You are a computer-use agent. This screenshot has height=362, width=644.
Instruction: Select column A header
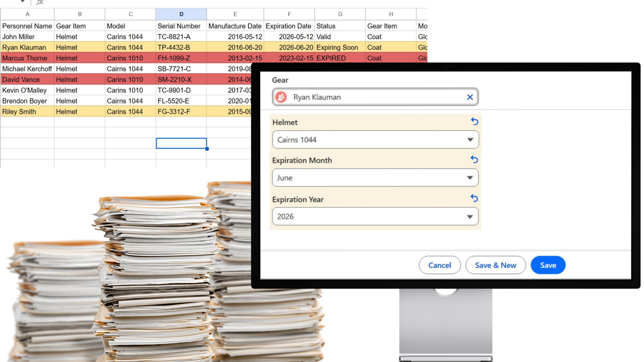27,14
